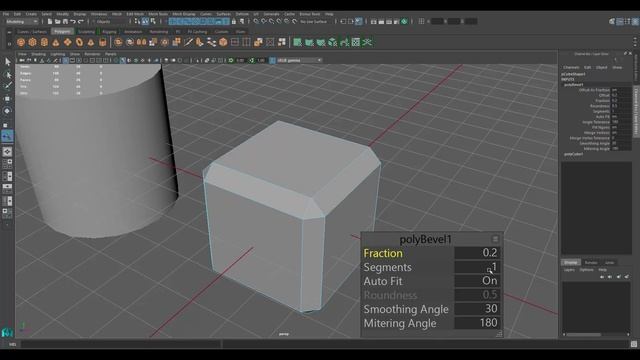Switch to the Sculpting shelf tab
The width and height of the screenshot is (640, 360).
[x=86, y=31]
